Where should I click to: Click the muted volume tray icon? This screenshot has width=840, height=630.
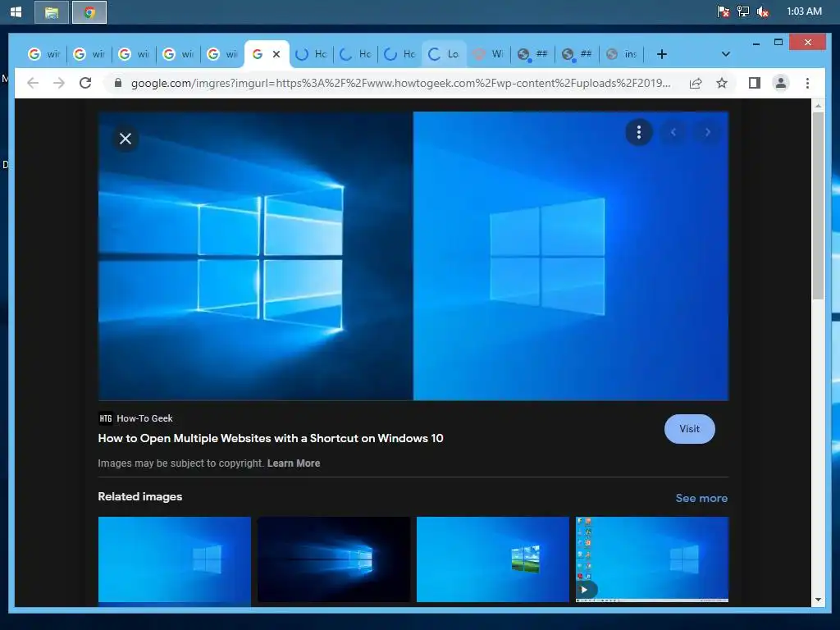(763, 11)
